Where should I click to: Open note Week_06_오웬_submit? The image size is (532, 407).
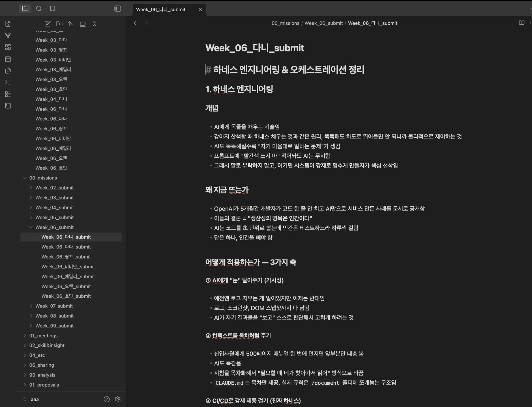[66, 286]
